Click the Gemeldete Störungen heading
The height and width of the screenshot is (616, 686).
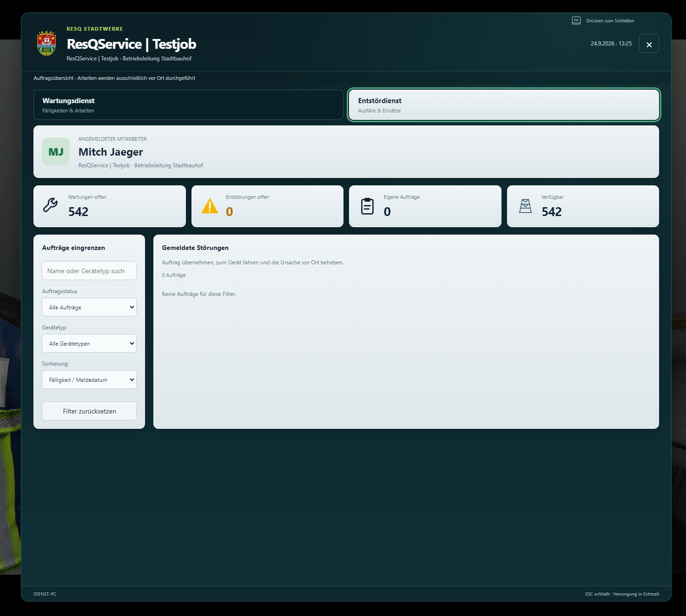pyautogui.click(x=195, y=248)
